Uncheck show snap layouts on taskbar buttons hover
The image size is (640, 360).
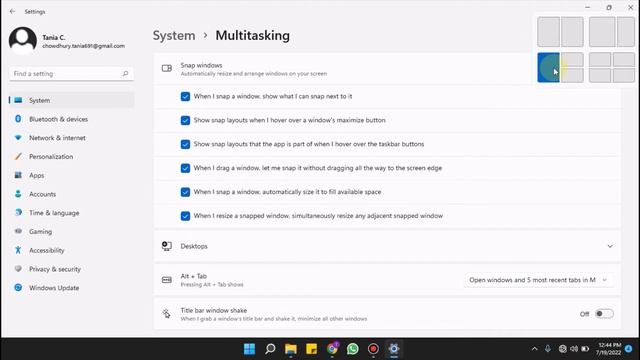185,144
